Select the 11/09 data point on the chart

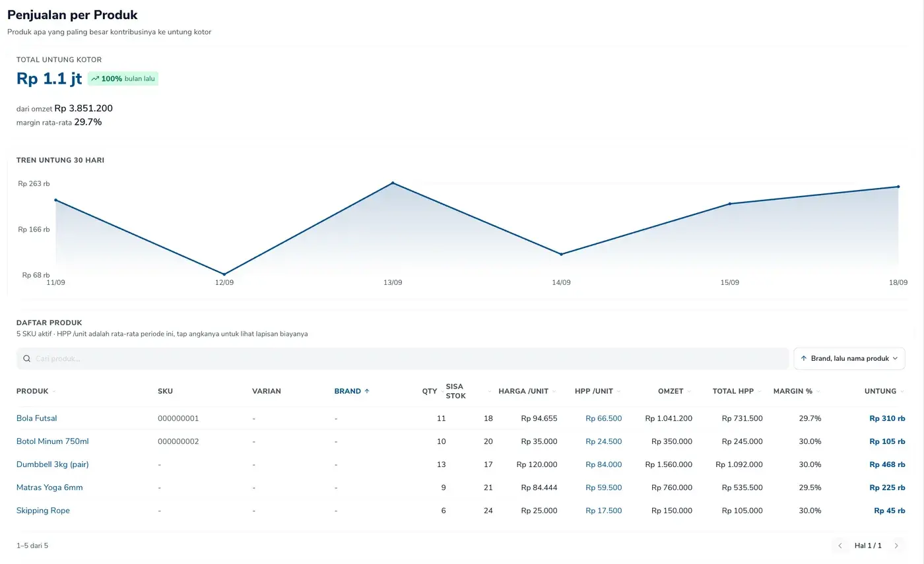(55, 200)
